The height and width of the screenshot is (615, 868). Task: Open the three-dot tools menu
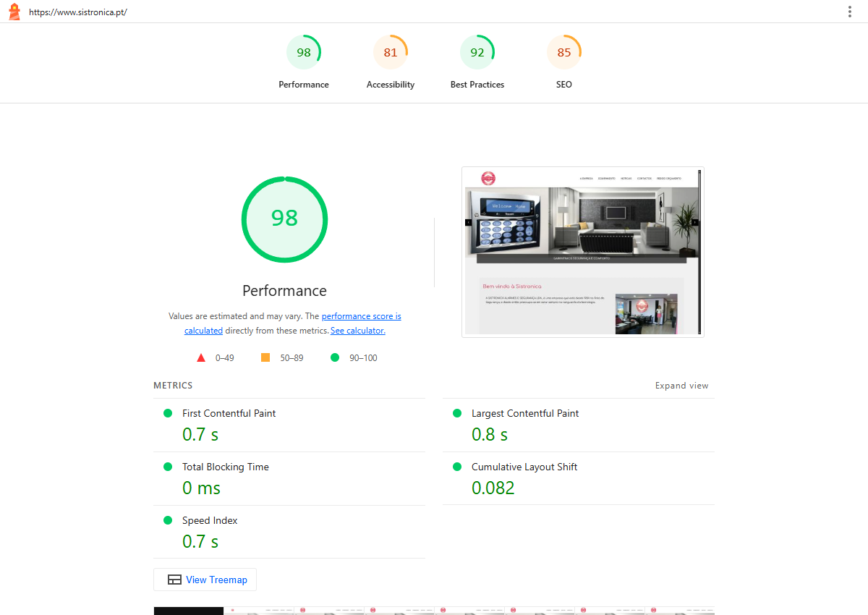coord(850,12)
